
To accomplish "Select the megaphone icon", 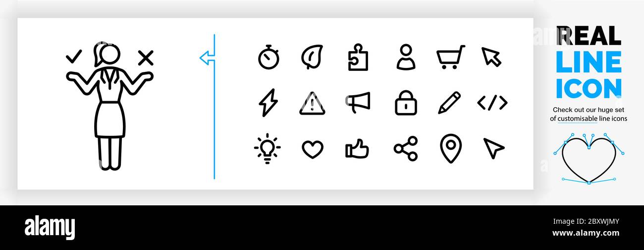I will point(358,103).
